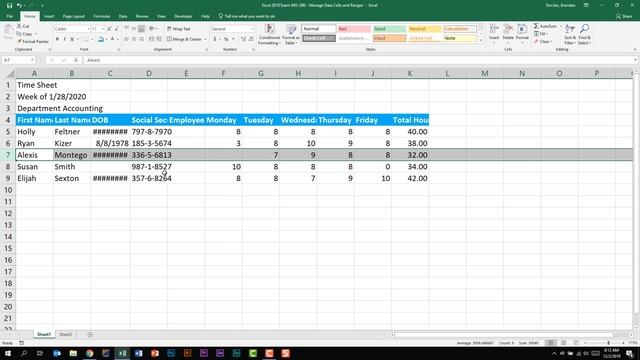Open Conditional Formatting menu
Viewport: 640px width, 360px height.
269,34
